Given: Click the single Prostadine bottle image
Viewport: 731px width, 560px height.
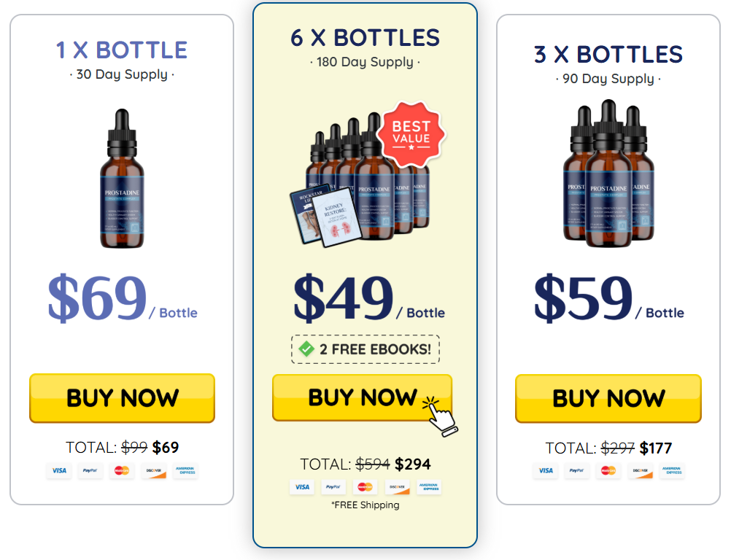Looking at the screenshot, I should click(x=122, y=179).
